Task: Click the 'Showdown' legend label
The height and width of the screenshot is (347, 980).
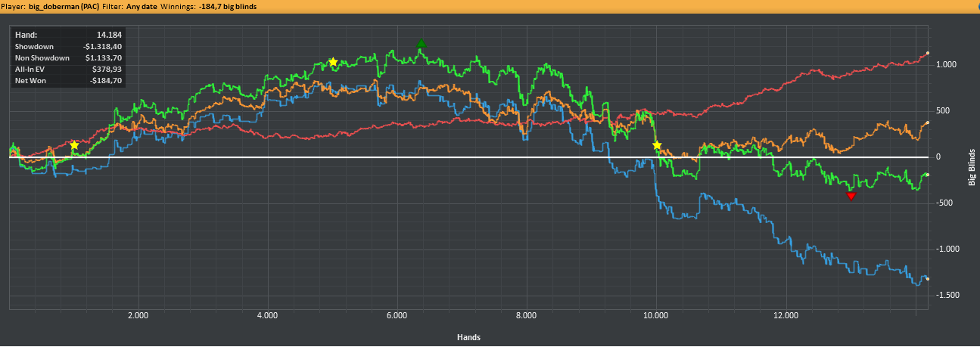Action: coord(34,46)
